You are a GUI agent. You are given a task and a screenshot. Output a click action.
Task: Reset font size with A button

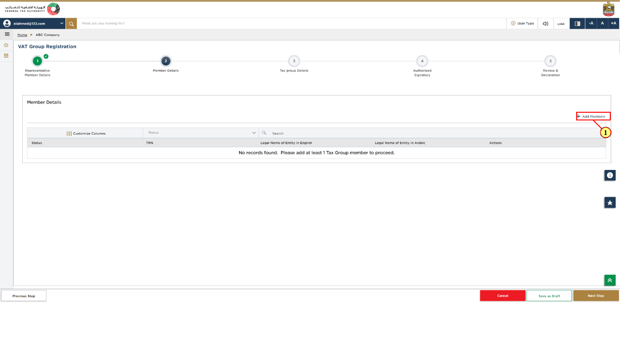click(x=603, y=23)
